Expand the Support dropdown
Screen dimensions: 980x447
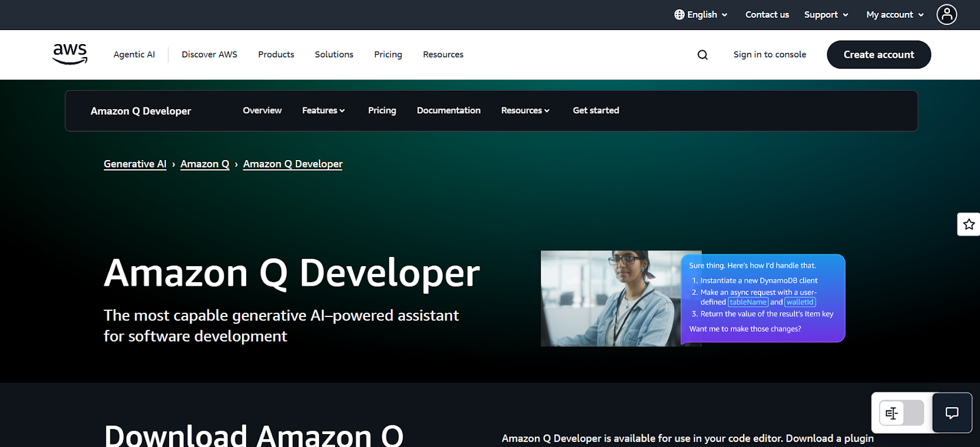[826, 14]
